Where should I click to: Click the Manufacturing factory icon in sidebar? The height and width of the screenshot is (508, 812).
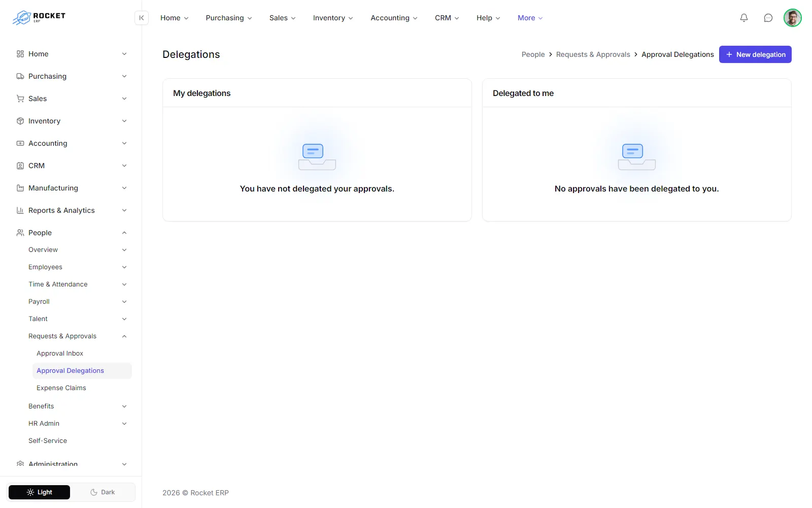[x=20, y=188]
